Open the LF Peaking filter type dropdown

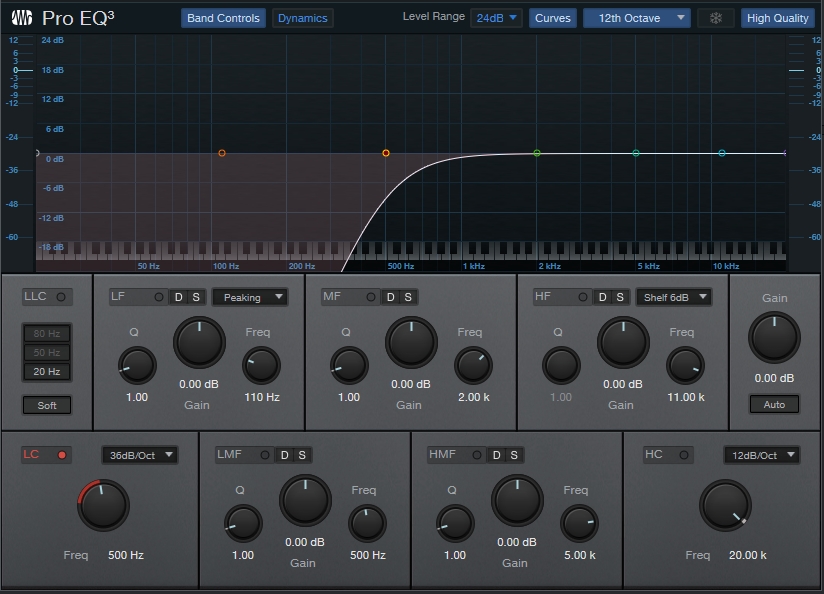click(250, 298)
